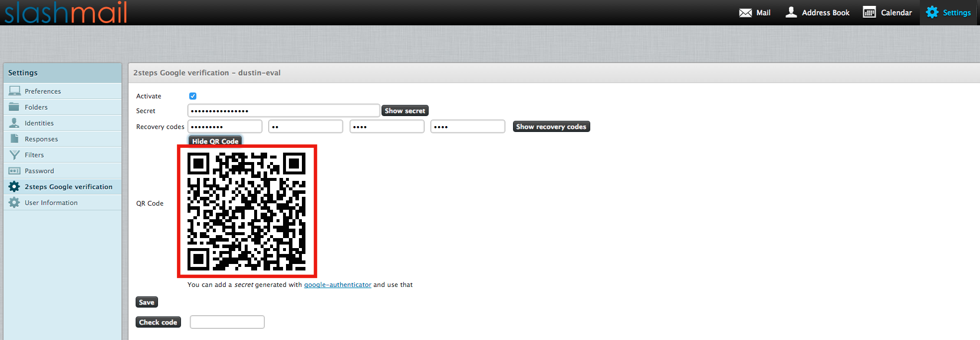Click Show recovery codes button
This screenshot has width=980, height=340.
tap(551, 127)
